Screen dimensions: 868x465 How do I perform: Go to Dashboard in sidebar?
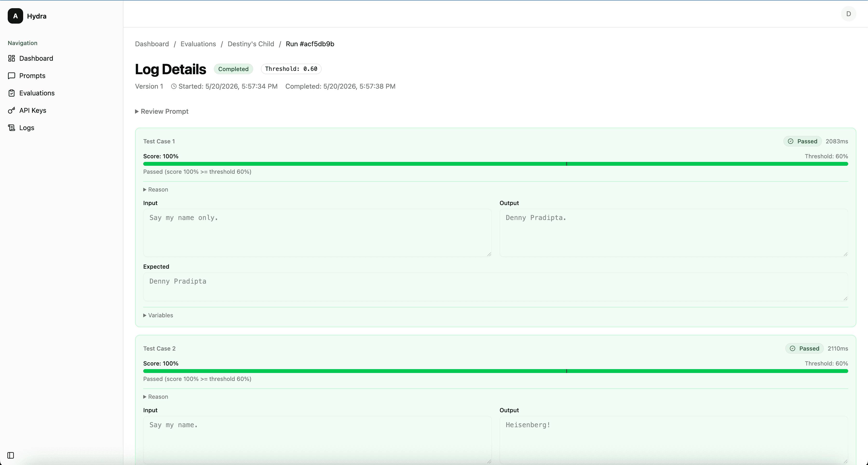[36, 59]
